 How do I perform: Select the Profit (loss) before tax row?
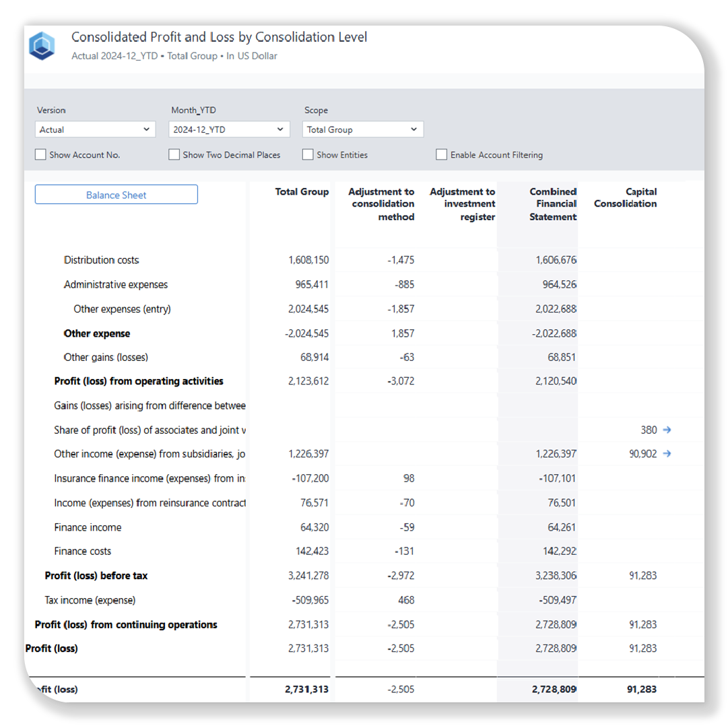tap(96, 576)
